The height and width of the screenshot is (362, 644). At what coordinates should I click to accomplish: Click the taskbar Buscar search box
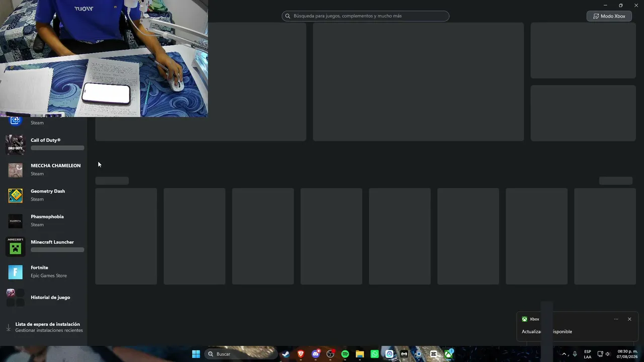pos(240,354)
